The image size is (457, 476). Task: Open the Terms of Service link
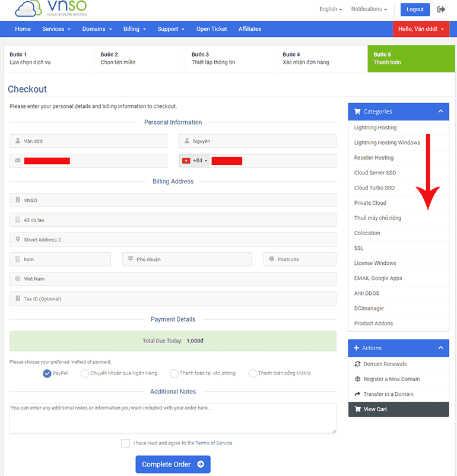pos(214,443)
